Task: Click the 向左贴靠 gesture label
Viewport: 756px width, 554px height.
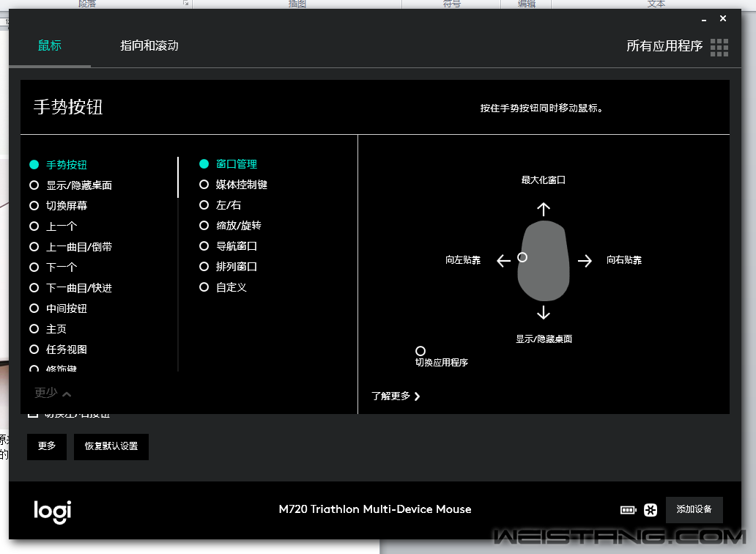Action: [x=463, y=260]
